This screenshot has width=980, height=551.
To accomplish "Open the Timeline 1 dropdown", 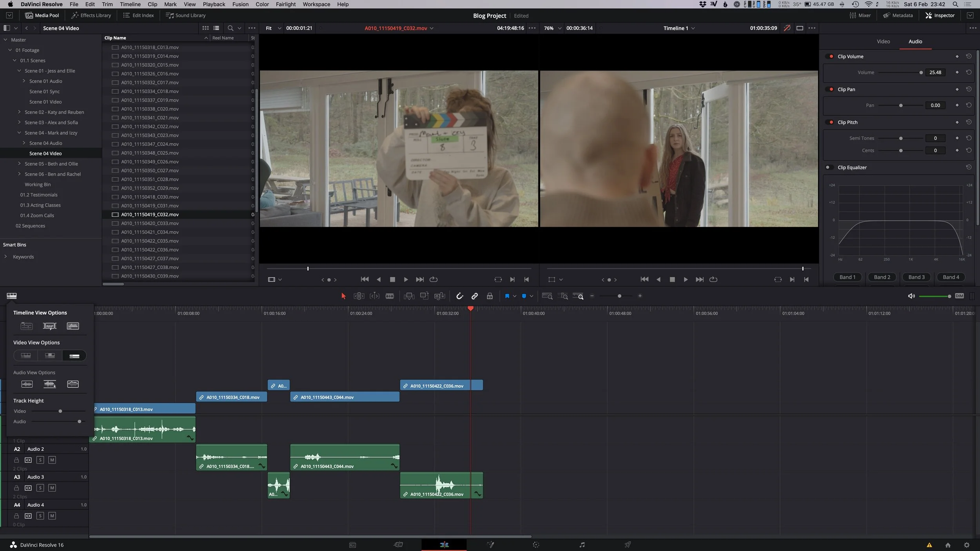I will (693, 28).
